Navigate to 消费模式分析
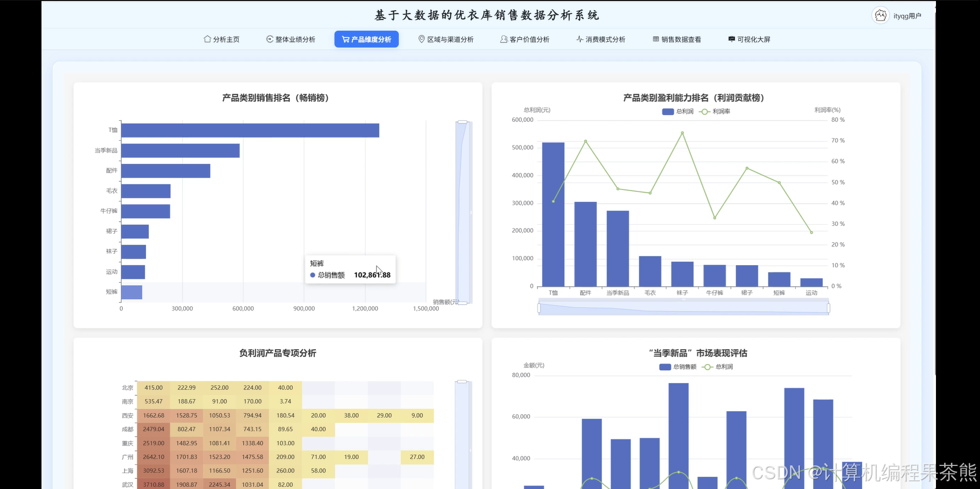The height and width of the screenshot is (489, 980). pyautogui.click(x=601, y=39)
